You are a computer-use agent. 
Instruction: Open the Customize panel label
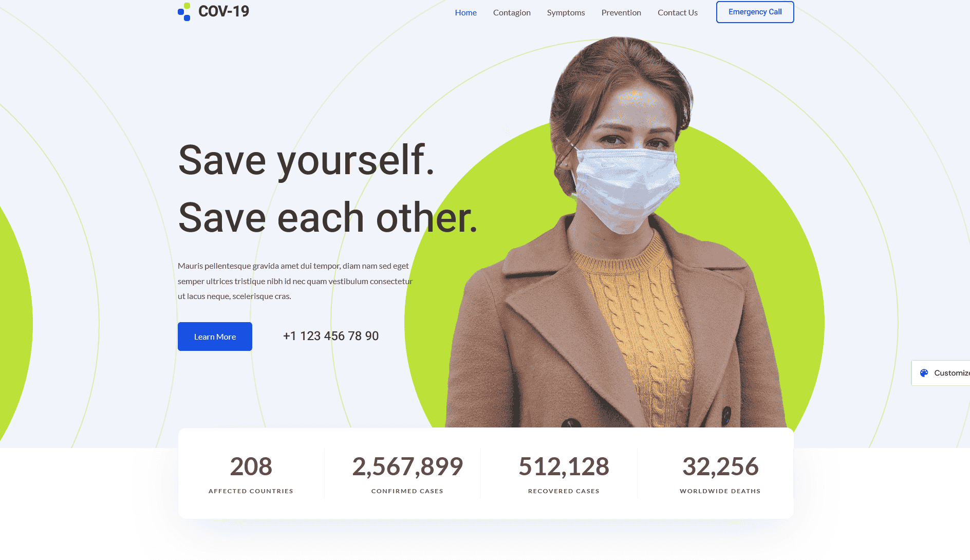click(x=951, y=373)
